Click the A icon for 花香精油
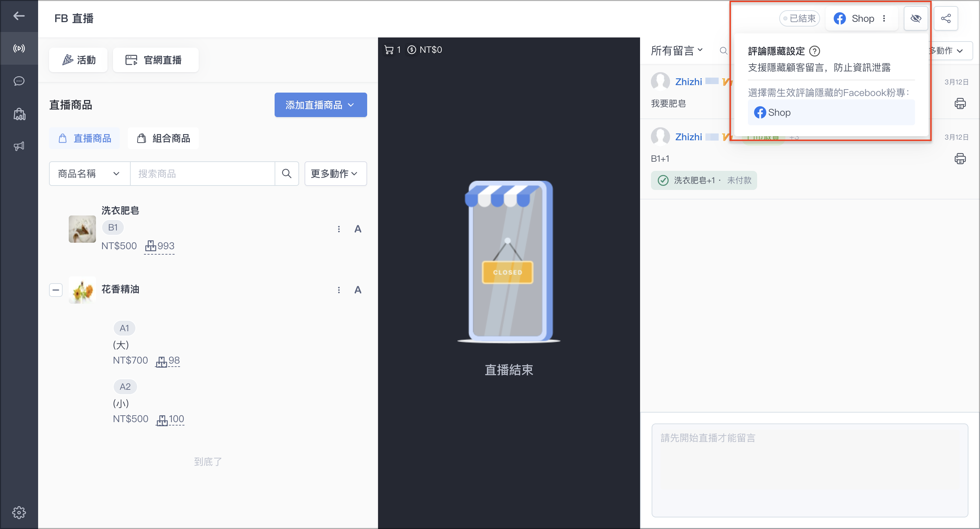The image size is (980, 529). pos(358,290)
